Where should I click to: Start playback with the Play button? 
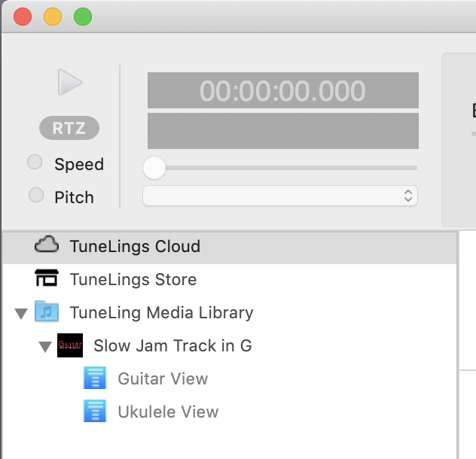click(70, 82)
